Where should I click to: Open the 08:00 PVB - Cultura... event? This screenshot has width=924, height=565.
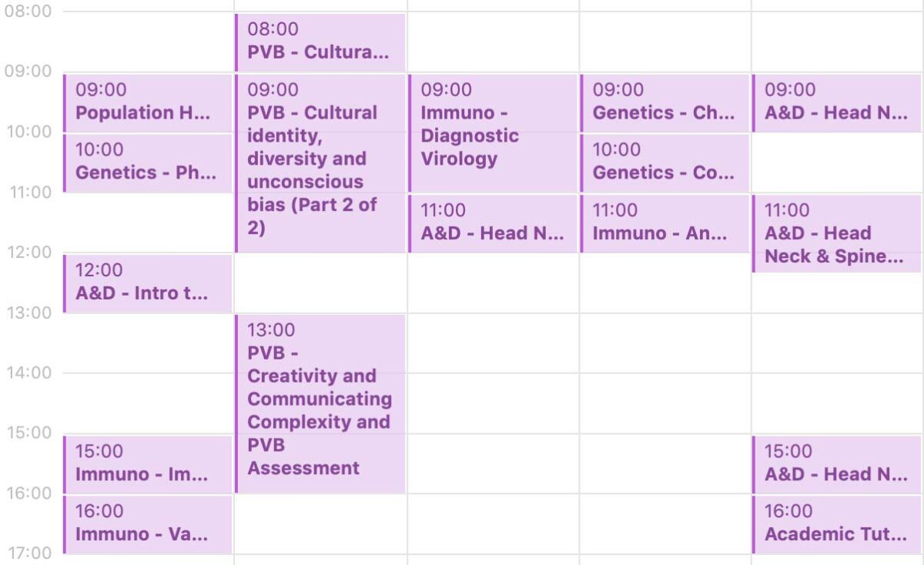pos(320,42)
